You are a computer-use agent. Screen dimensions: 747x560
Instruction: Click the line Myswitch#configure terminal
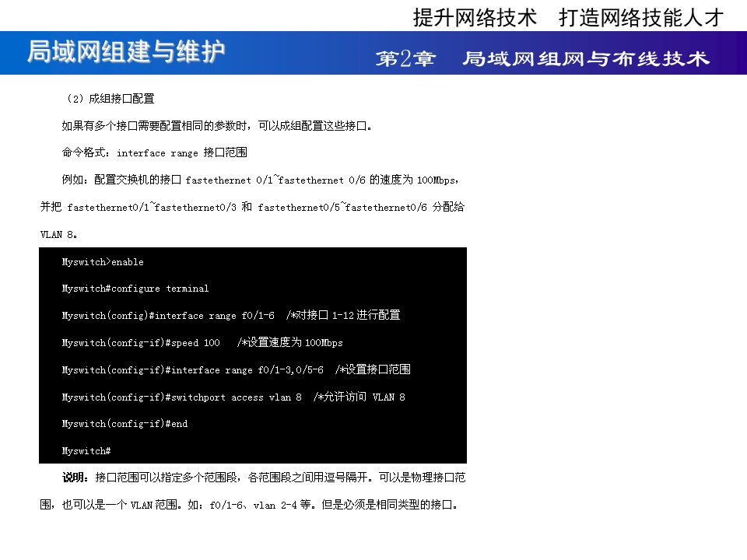[x=135, y=289]
